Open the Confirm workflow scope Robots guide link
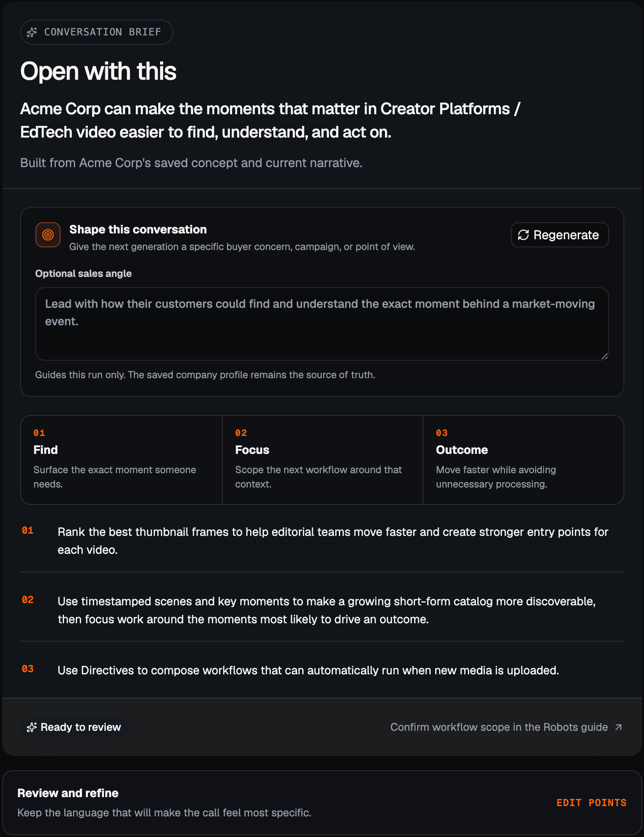Image resolution: width=644 pixels, height=837 pixels. pos(506,727)
